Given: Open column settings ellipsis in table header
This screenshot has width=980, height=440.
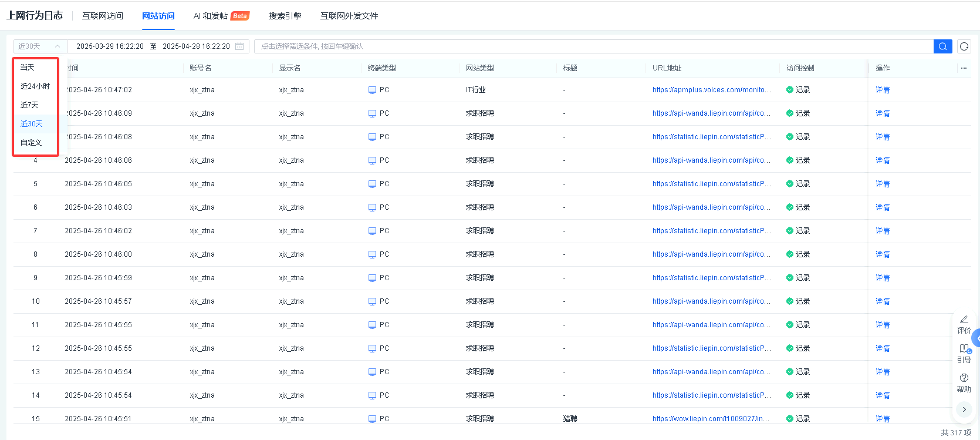Looking at the screenshot, I should pyautogui.click(x=964, y=68).
